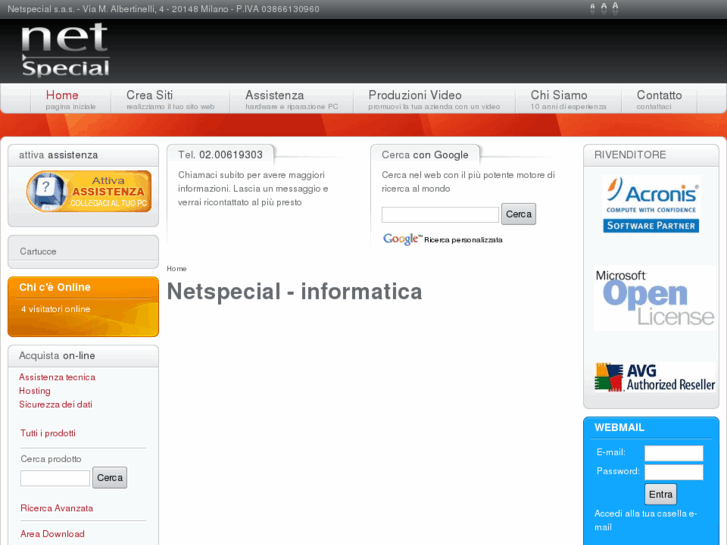Image resolution: width=727 pixels, height=545 pixels.
Task: Click the 'attiva assistenza' heading
Action: (x=58, y=155)
